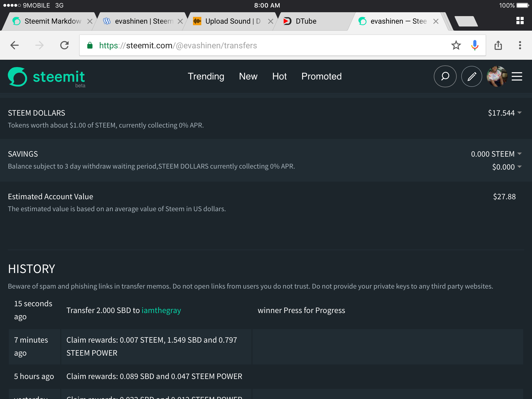Screen dimensions: 532x399
Task: Expand the 0.000 STEEM savings dropdown
Action: click(x=496, y=154)
